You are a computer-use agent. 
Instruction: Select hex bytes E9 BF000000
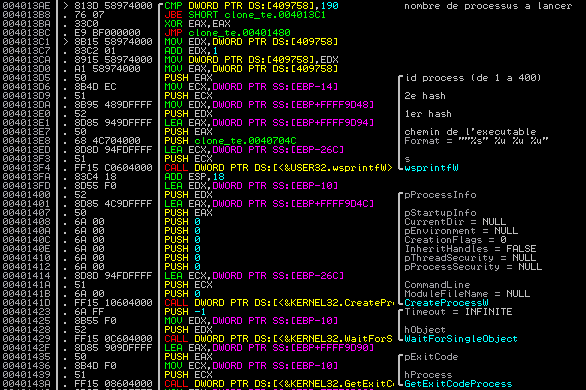[107, 33]
